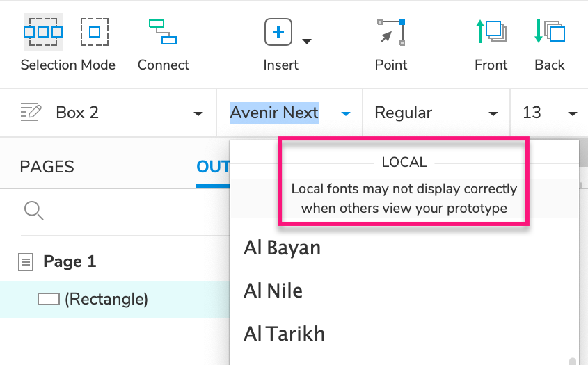This screenshot has width=588, height=365.
Task: Bring selection to Front
Action: click(491, 32)
